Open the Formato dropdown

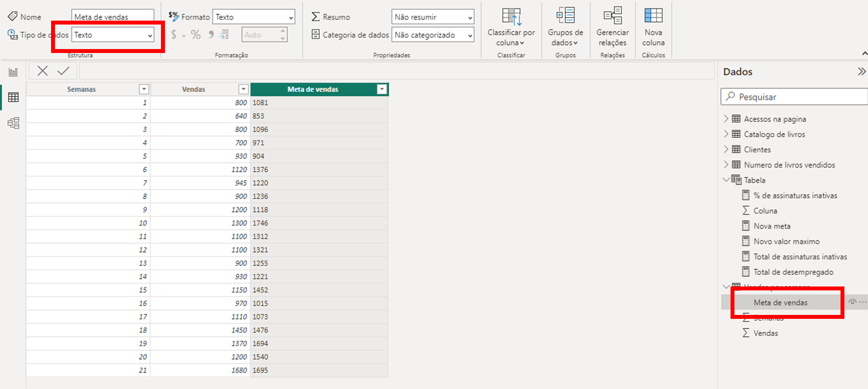click(254, 17)
